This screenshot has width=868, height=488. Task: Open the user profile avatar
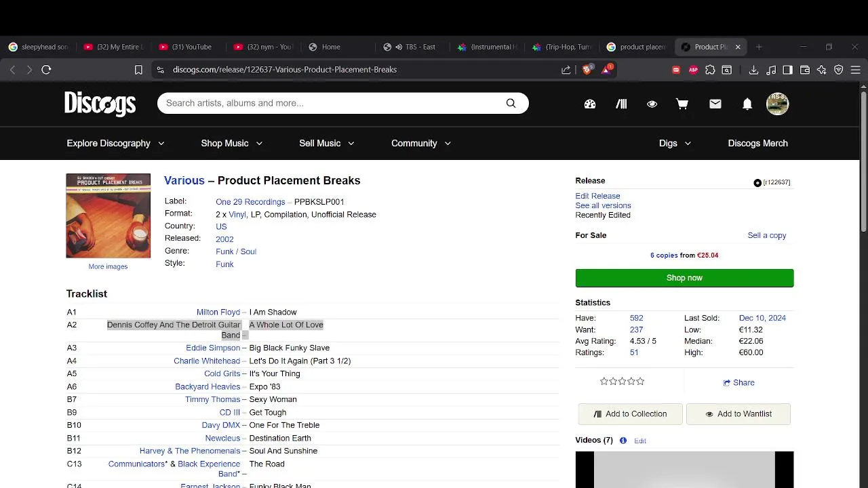coord(777,104)
